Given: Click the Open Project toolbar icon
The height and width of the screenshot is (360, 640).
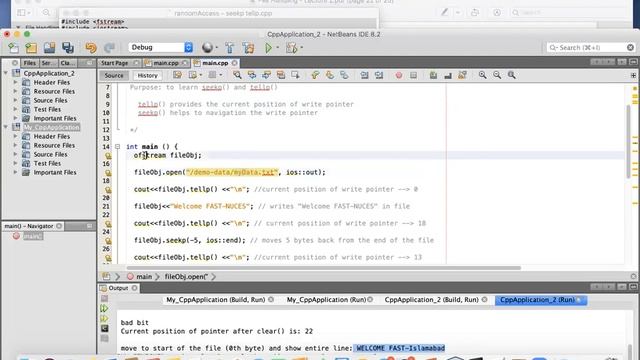Looking at the screenshot, I should point(49,48).
